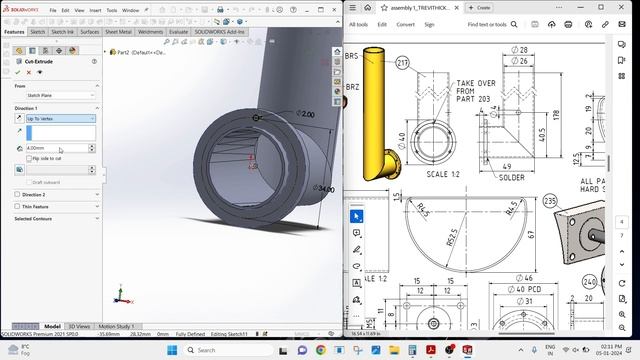Open DisplayManager color sphere tab icon
Screen dimensions: 640x360
pyautogui.click(x=73, y=51)
